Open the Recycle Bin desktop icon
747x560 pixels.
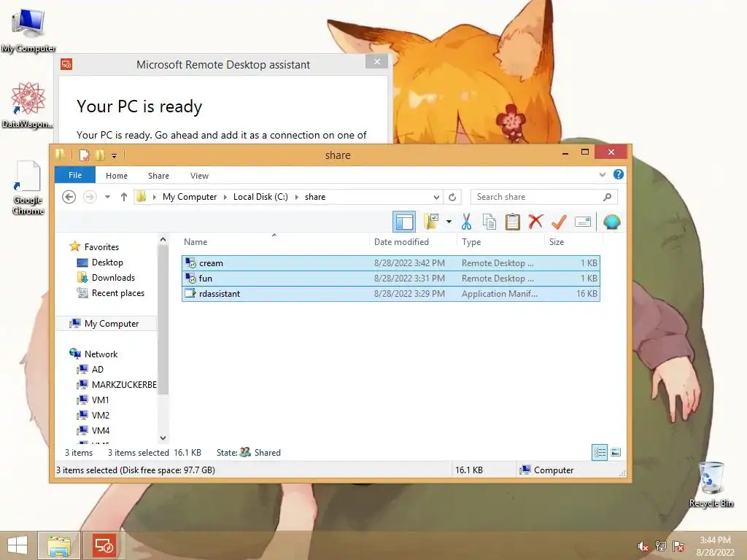tap(711, 484)
